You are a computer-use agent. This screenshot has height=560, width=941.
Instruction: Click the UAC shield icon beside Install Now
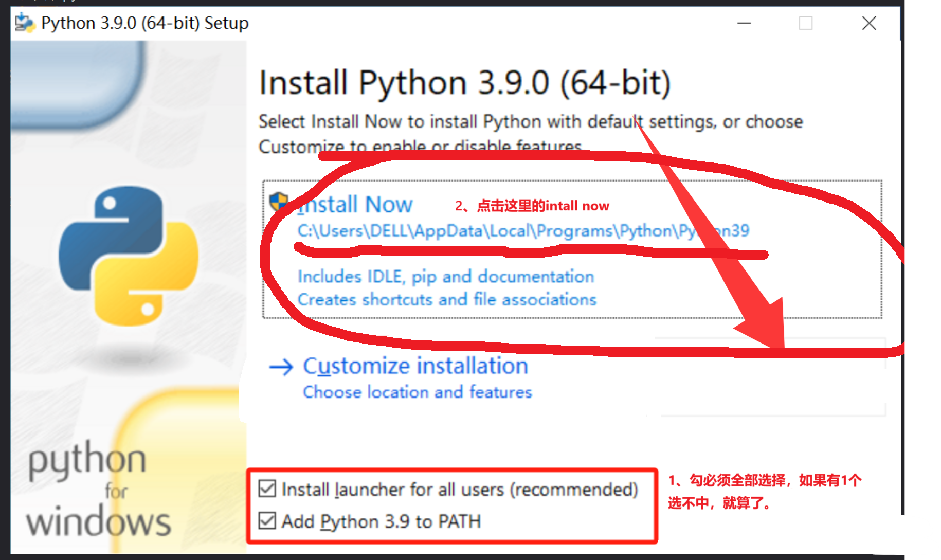tap(279, 202)
